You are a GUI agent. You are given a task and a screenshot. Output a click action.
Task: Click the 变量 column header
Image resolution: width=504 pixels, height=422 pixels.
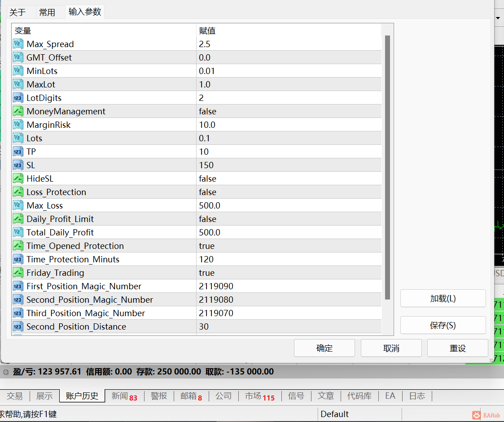coord(104,31)
